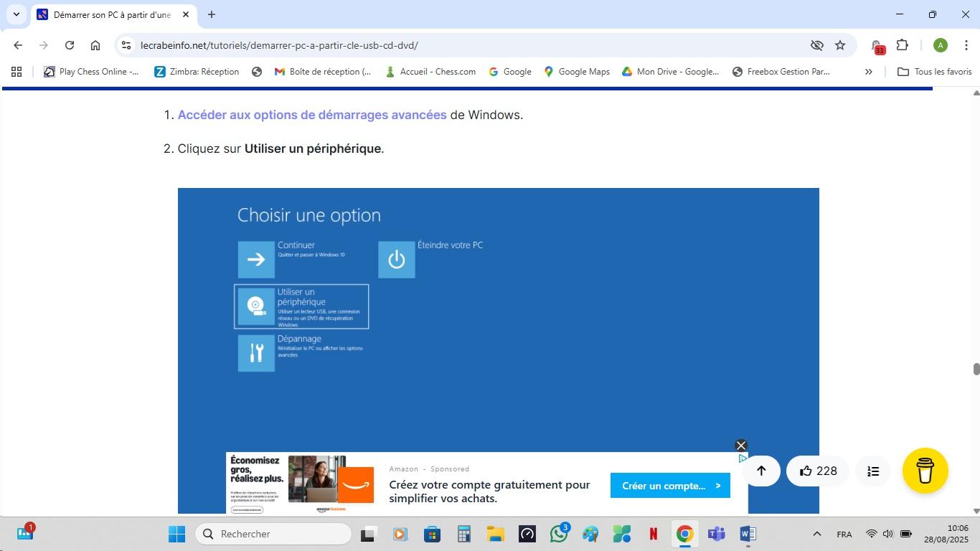Reload the page
980x551 pixels.
coord(70,45)
